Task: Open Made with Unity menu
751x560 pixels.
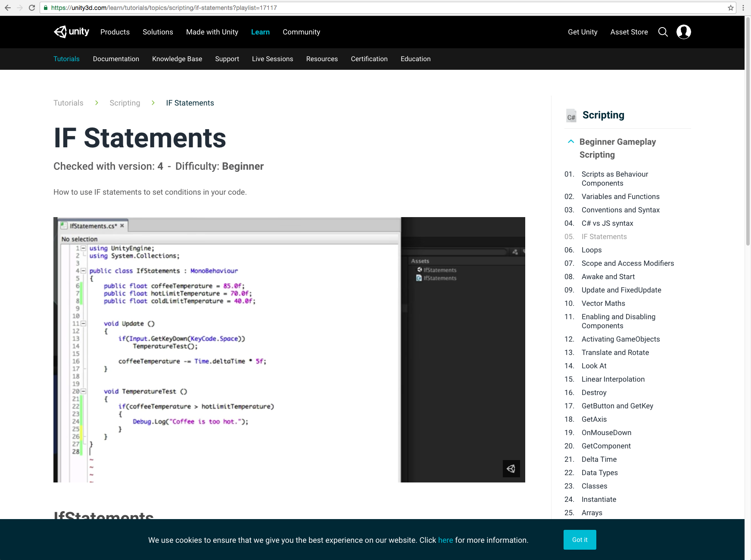Action: tap(212, 32)
